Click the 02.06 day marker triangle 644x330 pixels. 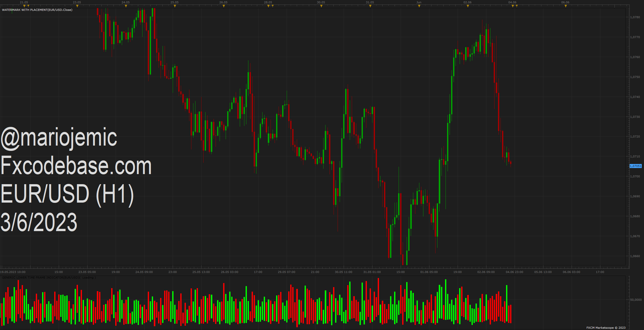pos(468,6)
